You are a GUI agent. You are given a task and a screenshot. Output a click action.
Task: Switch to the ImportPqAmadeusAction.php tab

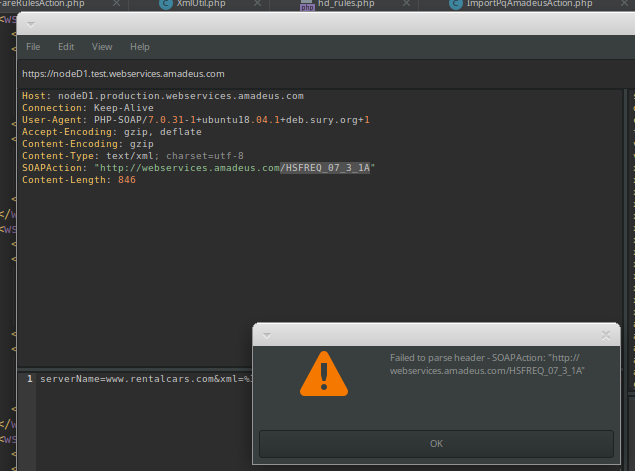point(529,4)
